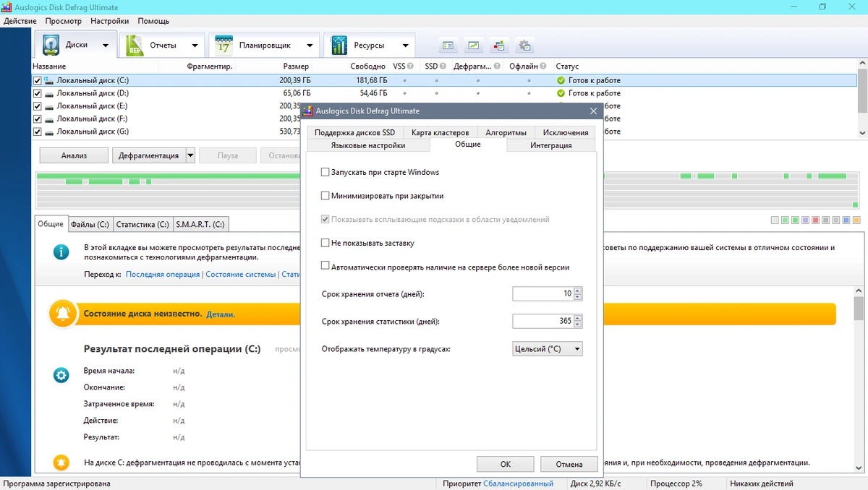Click the orange legend color swatch

(856, 220)
